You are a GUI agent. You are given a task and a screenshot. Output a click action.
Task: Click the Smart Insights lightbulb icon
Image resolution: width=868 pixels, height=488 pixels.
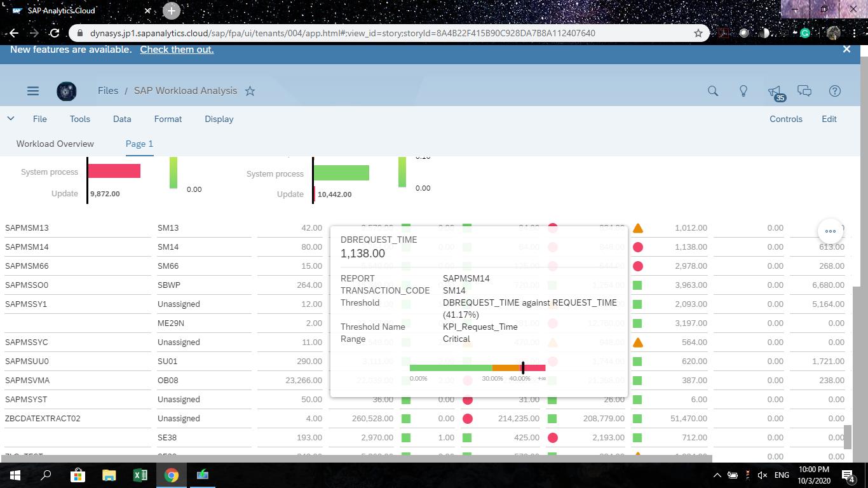click(x=743, y=91)
